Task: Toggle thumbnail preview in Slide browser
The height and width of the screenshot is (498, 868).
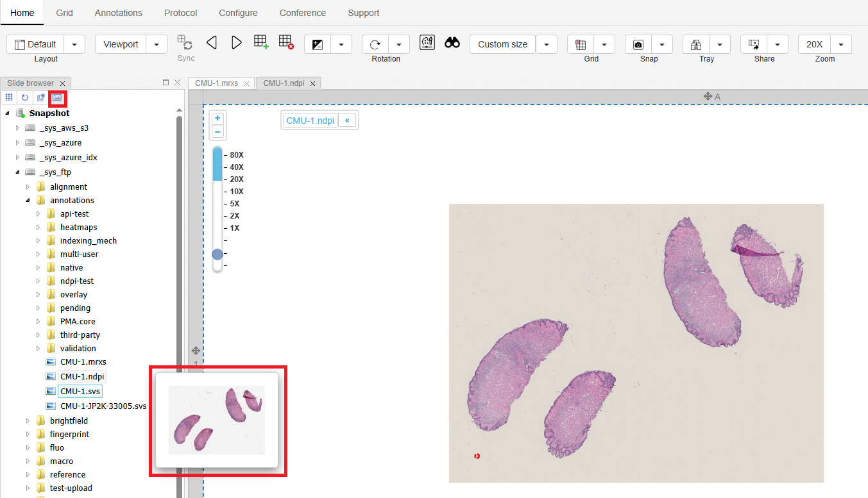Action: pyautogui.click(x=57, y=97)
